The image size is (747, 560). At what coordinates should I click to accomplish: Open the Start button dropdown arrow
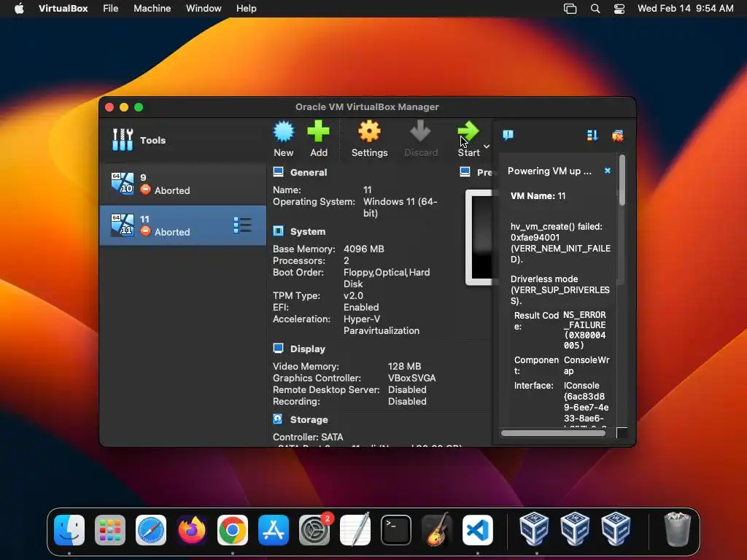(x=487, y=146)
